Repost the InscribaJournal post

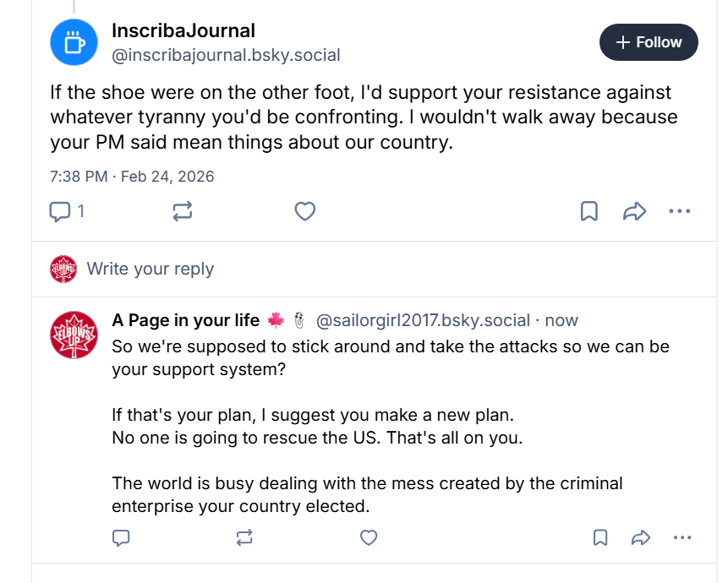click(183, 211)
